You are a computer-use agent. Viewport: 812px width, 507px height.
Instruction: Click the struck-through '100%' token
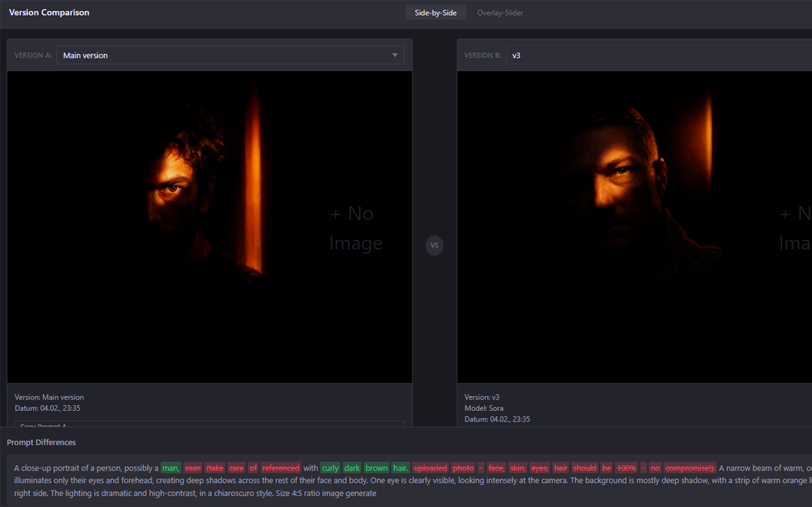point(626,468)
